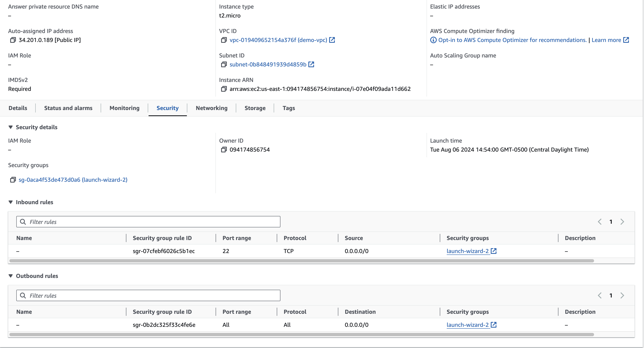Collapse the Outbound rules section
This screenshot has height=348, width=644.
(11, 276)
